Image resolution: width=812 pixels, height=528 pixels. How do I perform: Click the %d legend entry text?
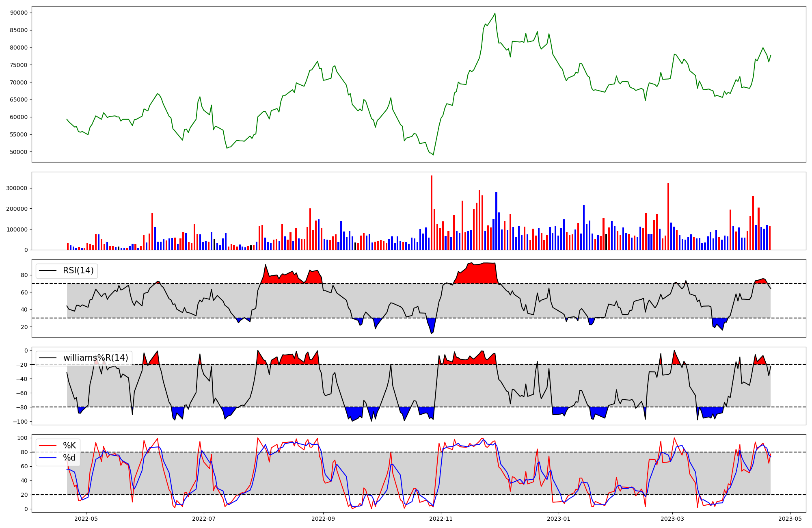click(69, 458)
